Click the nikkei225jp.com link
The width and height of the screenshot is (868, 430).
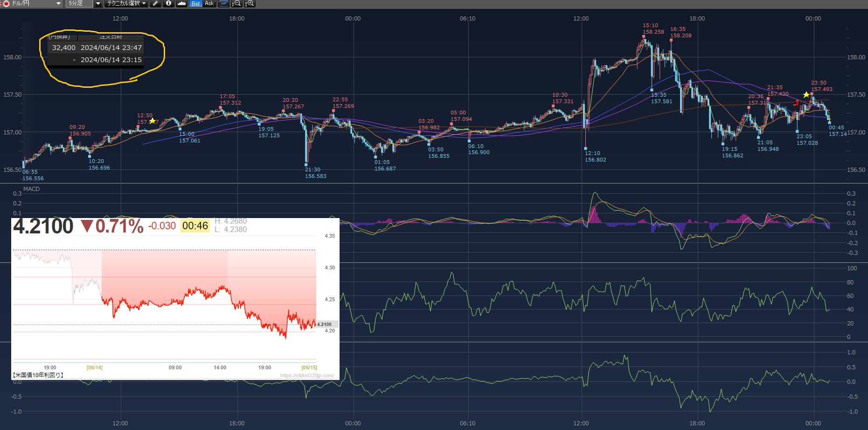307,375
